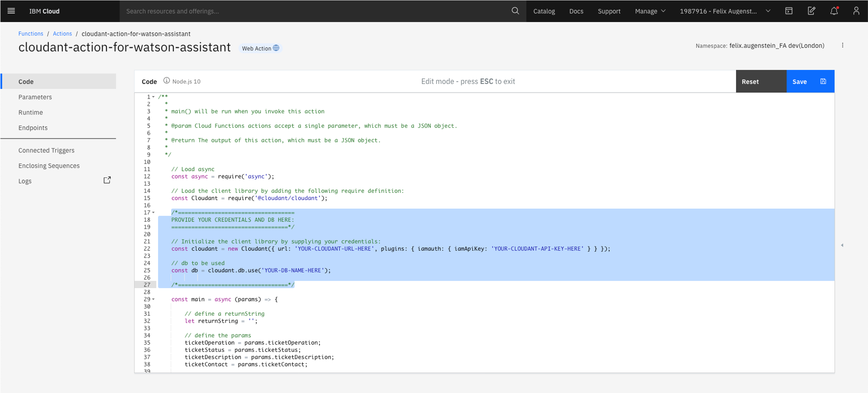Click line number 22 in the gutter
The width and height of the screenshot is (868, 393).
tap(147, 249)
